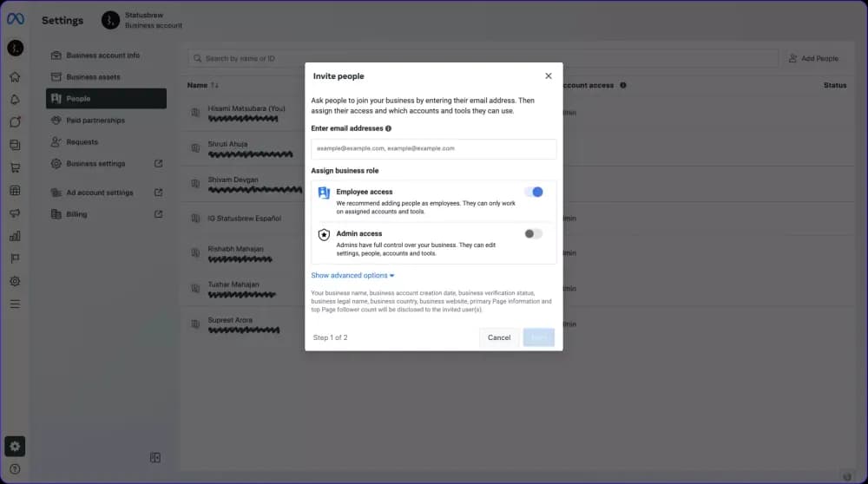Open the megaphone ads icon
Screen dimensions: 868x484
click(15, 213)
